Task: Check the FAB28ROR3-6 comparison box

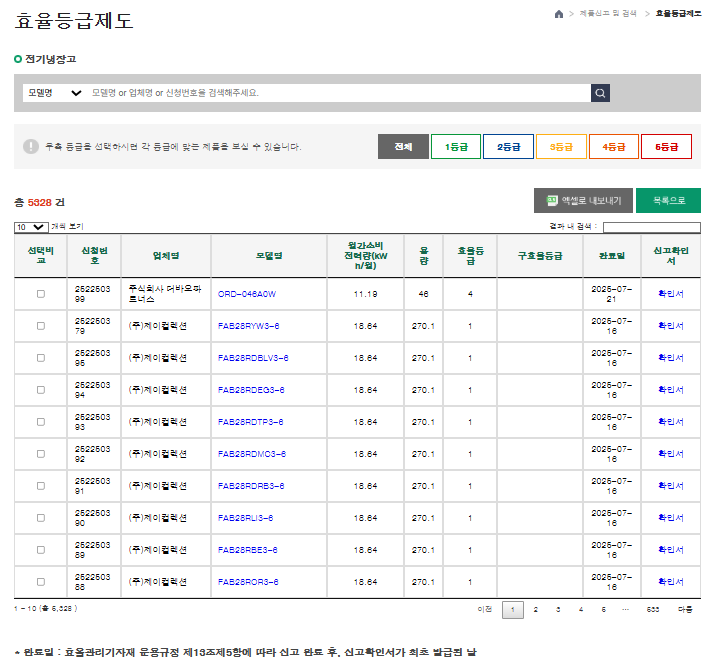Action: point(41,582)
